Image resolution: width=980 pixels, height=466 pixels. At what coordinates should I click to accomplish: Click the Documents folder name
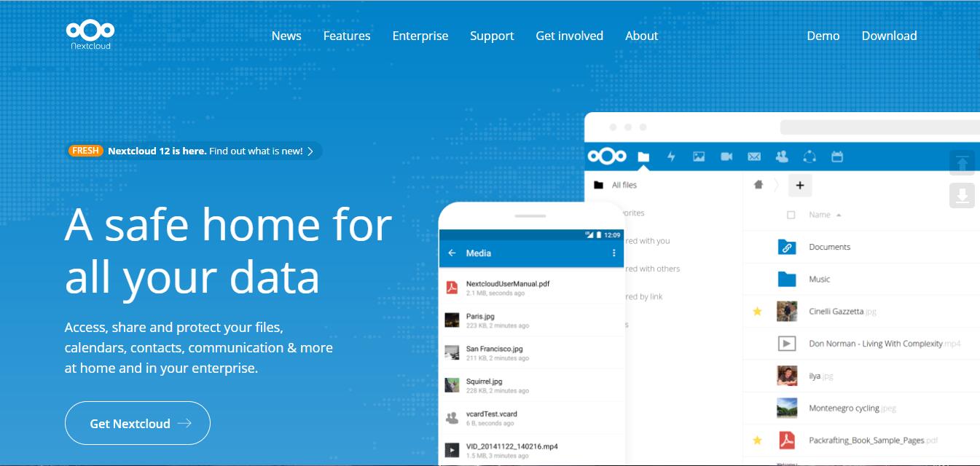click(x=829, y=247)
